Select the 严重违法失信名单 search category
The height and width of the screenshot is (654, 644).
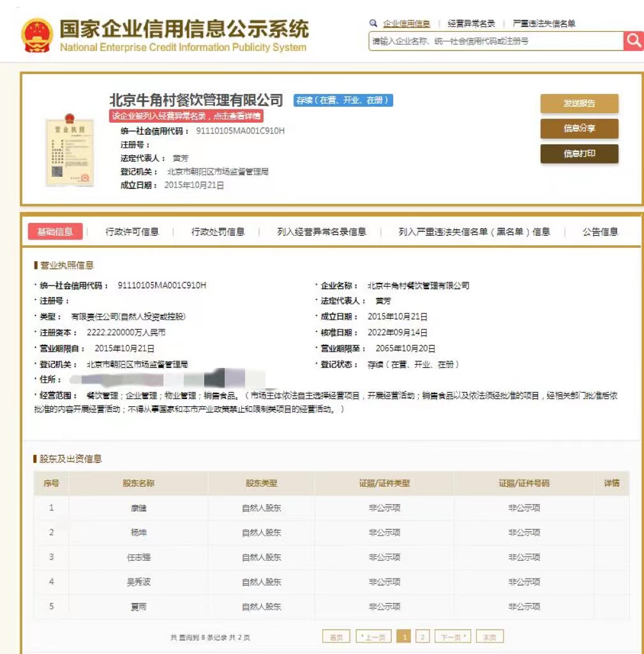pos(544,24)
